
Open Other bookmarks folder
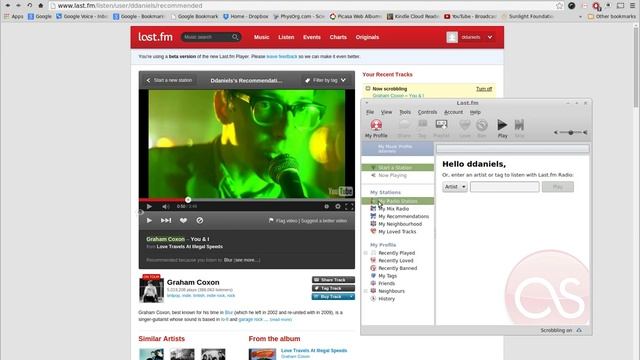pyautogui.click(x=611, y=16)
